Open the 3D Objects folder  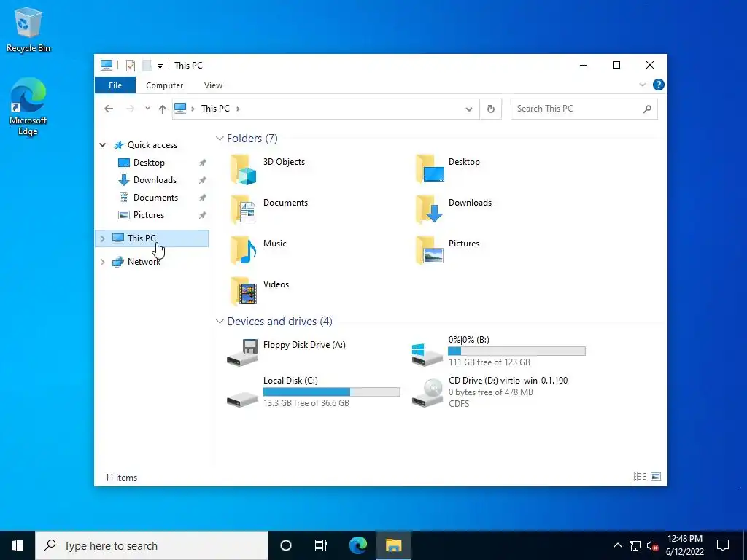[268, 169]
